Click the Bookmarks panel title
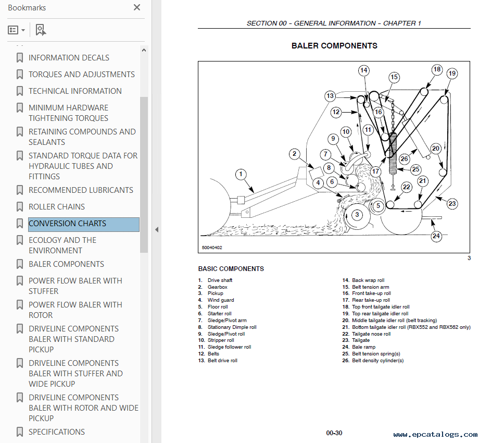Viewport: 504px width, 443px height. [x=27, y=8]
